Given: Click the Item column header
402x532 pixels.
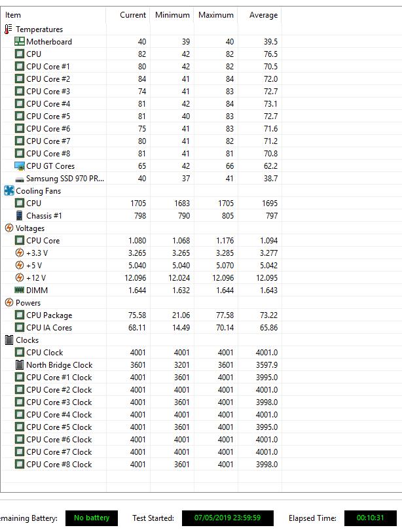Looking at the screenshot, I should pos(53,15).
